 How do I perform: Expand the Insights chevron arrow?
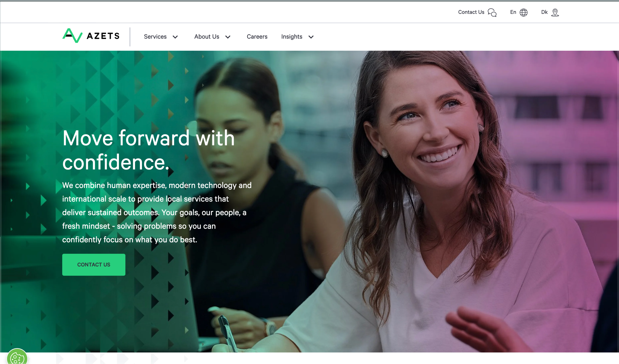(x=311, y=37)
